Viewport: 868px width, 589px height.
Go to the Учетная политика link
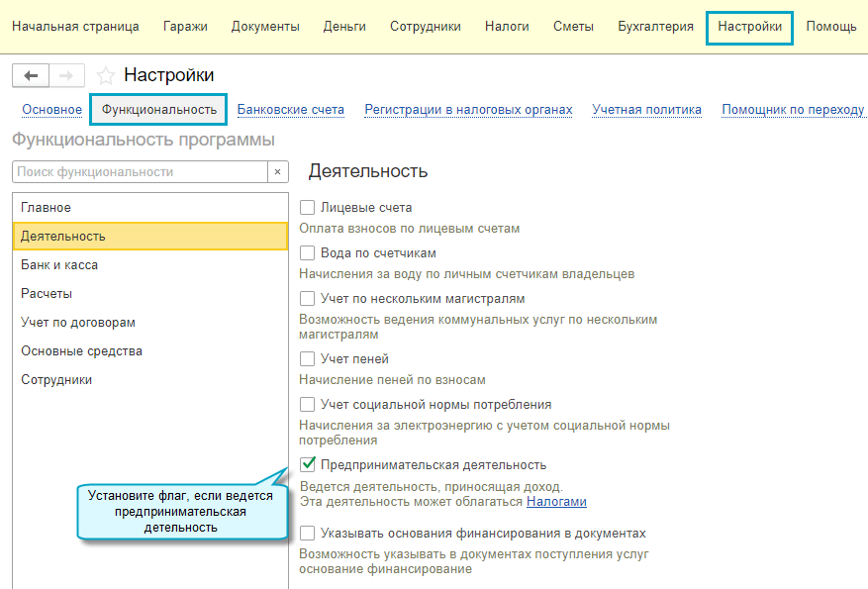pyautogui.click(x=646, y=110)
